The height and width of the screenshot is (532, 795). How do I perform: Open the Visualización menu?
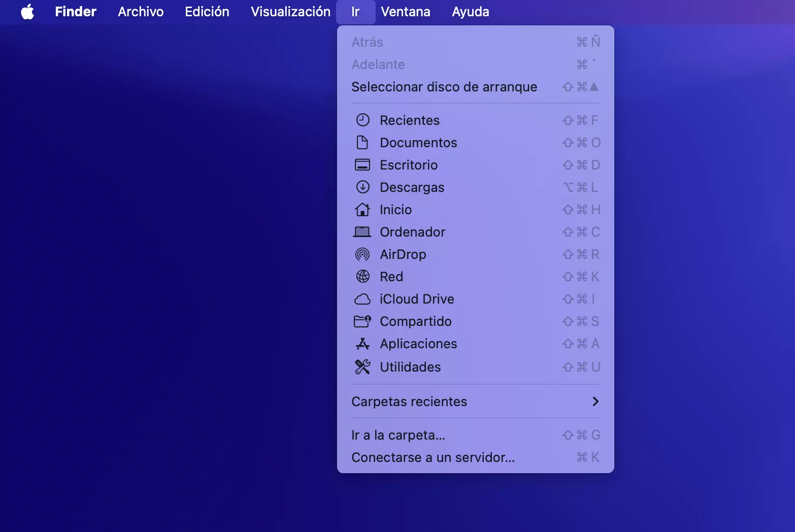pos(290,12)
